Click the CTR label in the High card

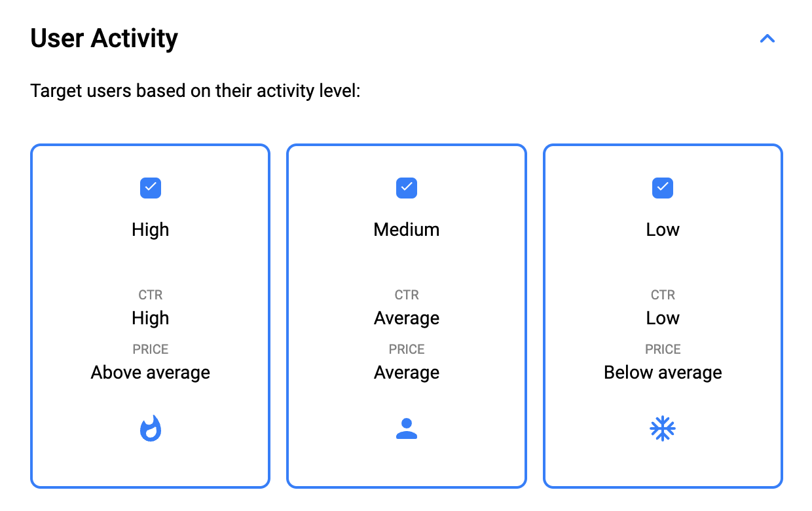pos(151,295)
